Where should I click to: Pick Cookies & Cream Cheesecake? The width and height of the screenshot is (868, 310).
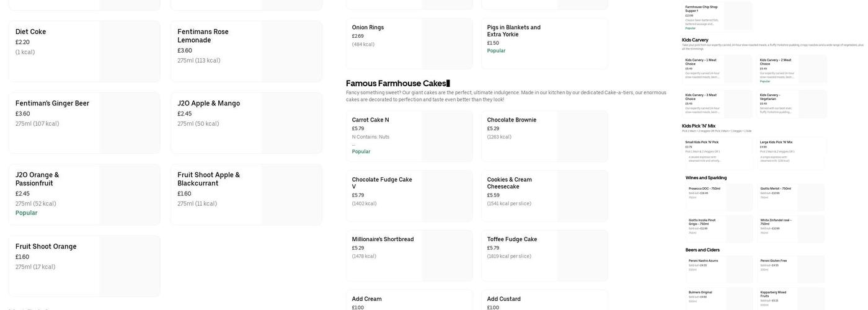click(544, 196)
